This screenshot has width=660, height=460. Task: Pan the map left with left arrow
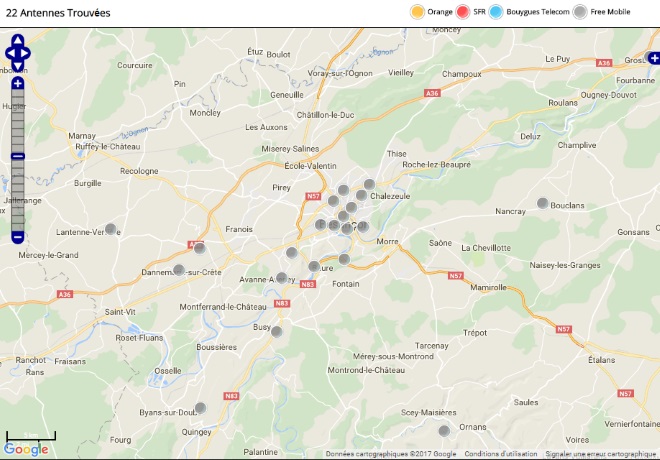point(10,53)
